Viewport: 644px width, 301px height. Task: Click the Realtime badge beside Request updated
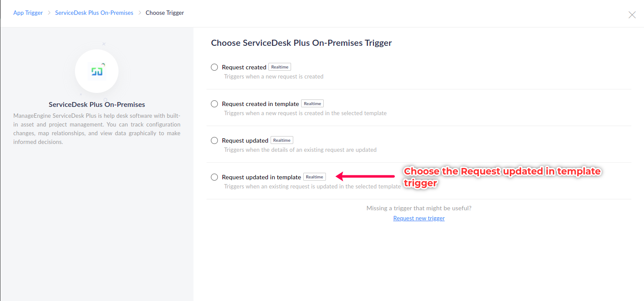(282, 140)
